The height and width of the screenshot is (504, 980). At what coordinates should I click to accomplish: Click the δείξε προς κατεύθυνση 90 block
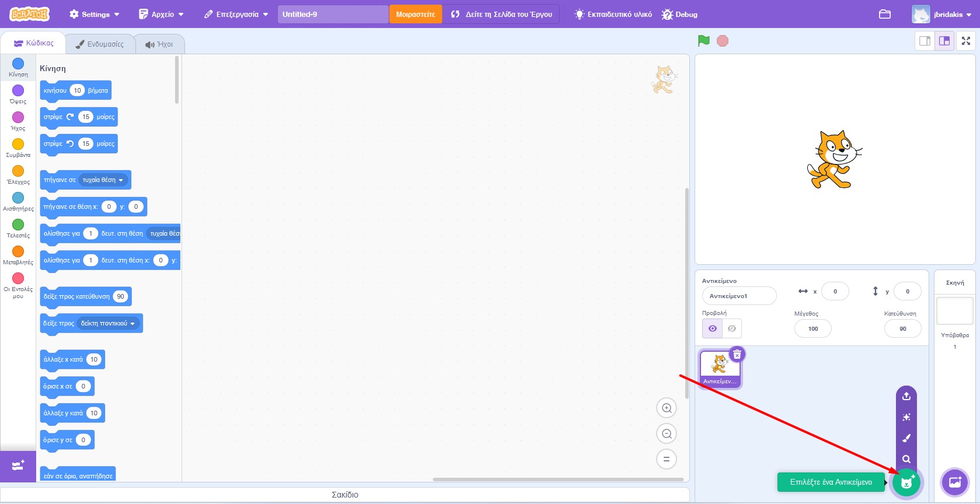pos(85,296)
